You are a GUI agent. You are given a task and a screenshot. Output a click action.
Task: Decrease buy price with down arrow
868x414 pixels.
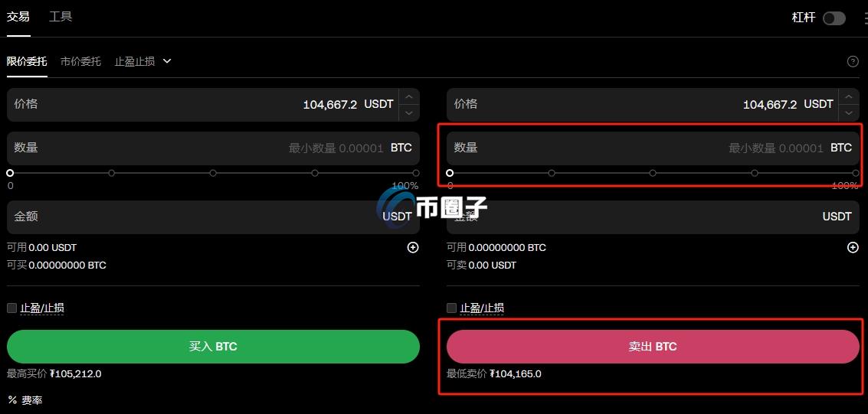click(408, 112)
